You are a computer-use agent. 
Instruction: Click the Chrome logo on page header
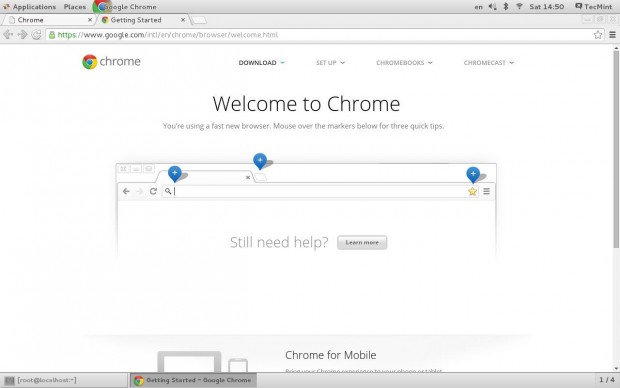[x=112, y=62]
